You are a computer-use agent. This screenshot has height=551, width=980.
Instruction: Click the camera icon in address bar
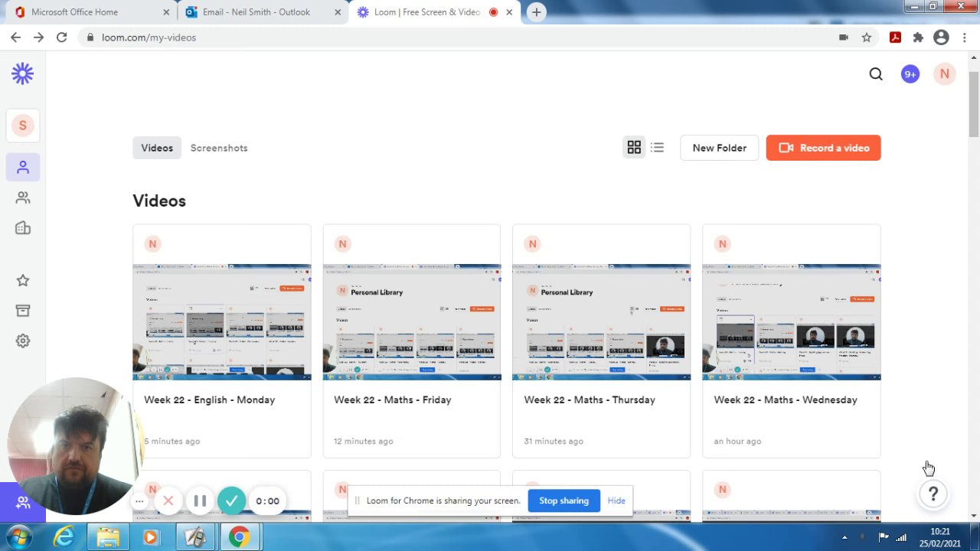[844, 37]
